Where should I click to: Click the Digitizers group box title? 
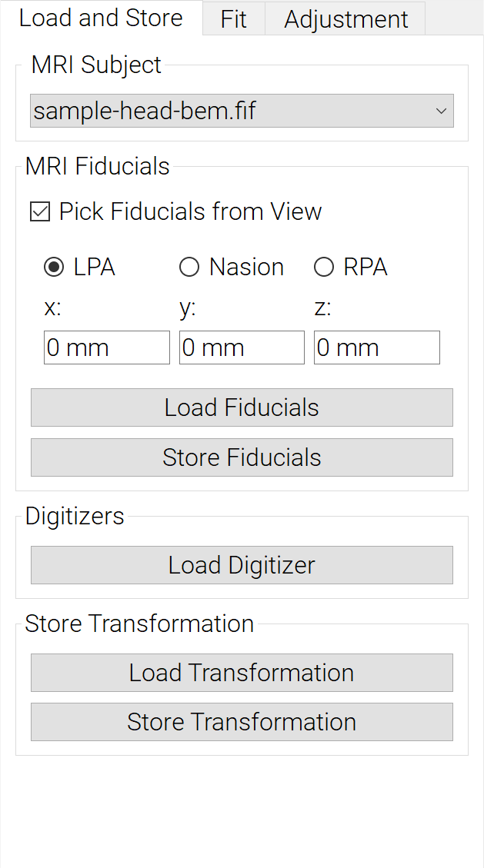(75, 516)
